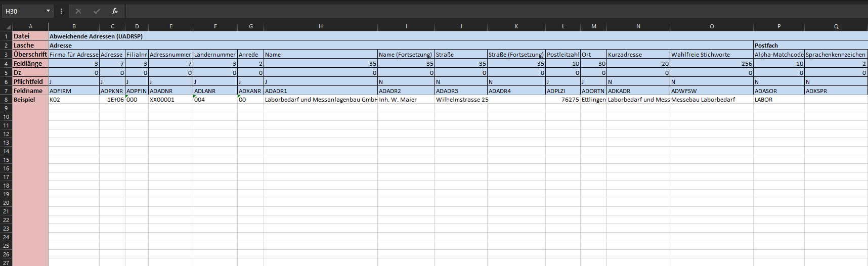Select row header 15

click(6, 160)
